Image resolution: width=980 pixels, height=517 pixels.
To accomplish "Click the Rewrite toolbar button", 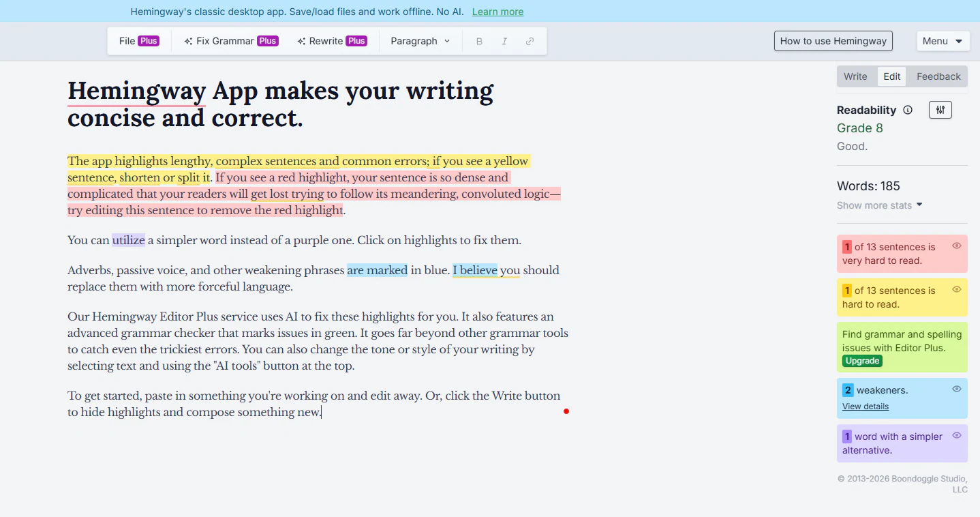I will (332, 41).
